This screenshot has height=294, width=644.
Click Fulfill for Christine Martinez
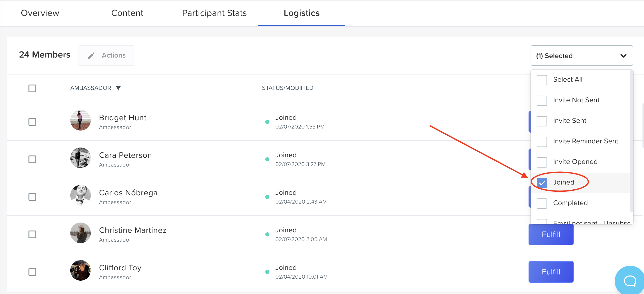click(x=551, y=234)
